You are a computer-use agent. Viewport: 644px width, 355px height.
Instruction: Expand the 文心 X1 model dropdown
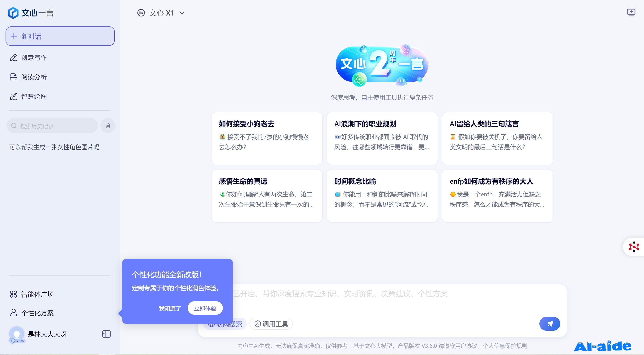[x=182, y=13]
